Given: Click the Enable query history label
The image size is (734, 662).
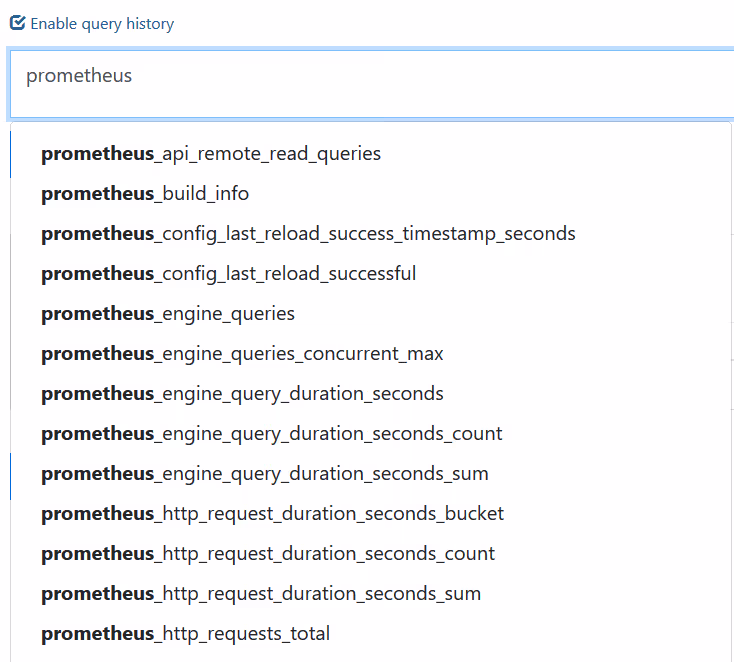Looking at the screenshot, I should [102, 23].
